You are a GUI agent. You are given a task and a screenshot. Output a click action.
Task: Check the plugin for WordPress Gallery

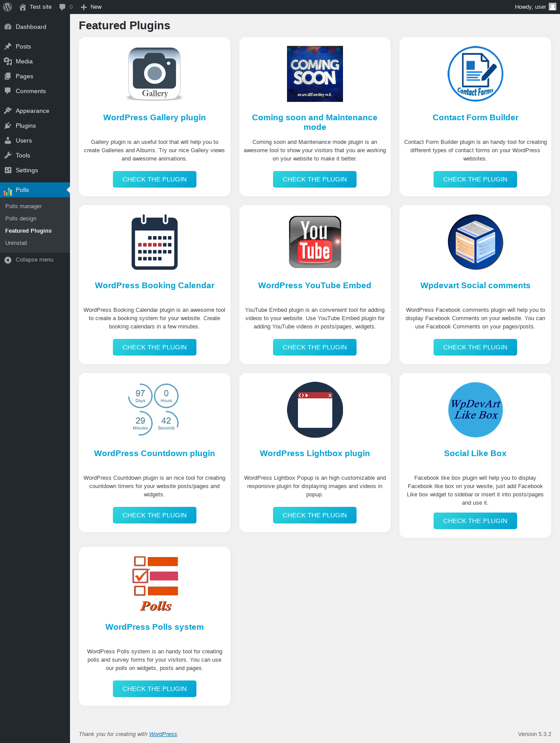[x=154, y=179]
